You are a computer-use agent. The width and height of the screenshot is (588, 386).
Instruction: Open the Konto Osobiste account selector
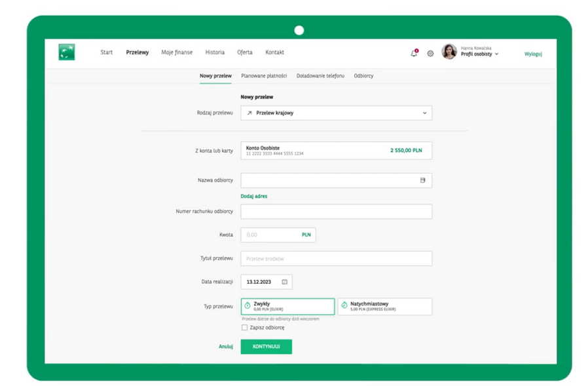[x=336, y=151]
